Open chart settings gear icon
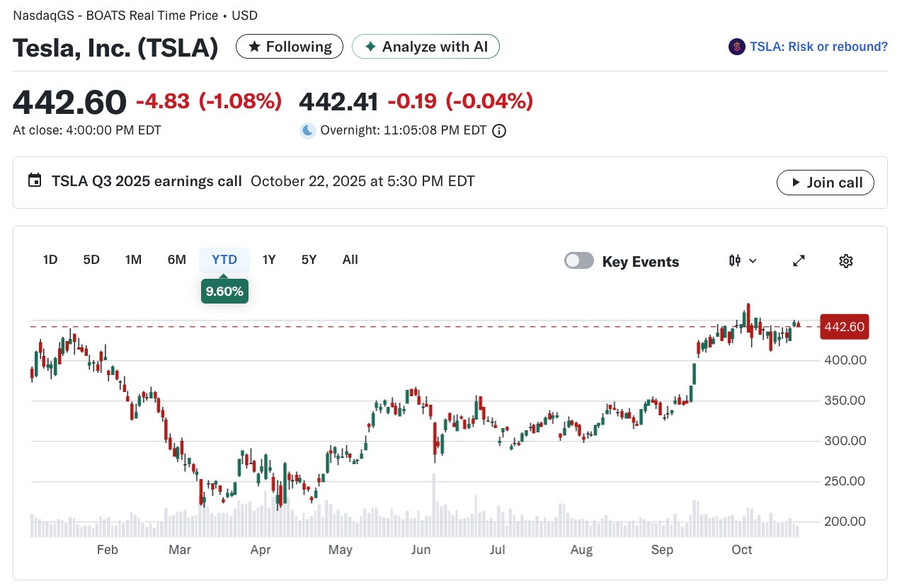902x588 pixels. [845, 261]
